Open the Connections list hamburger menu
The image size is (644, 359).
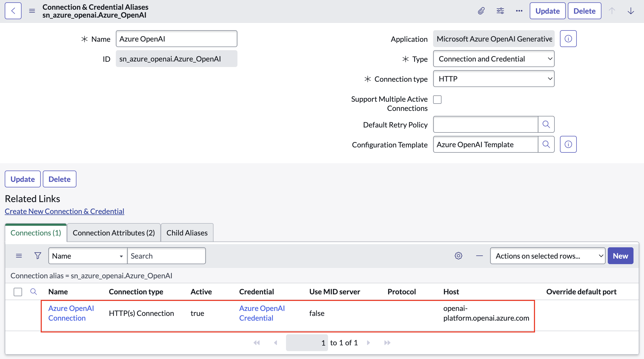click(19, 256)
